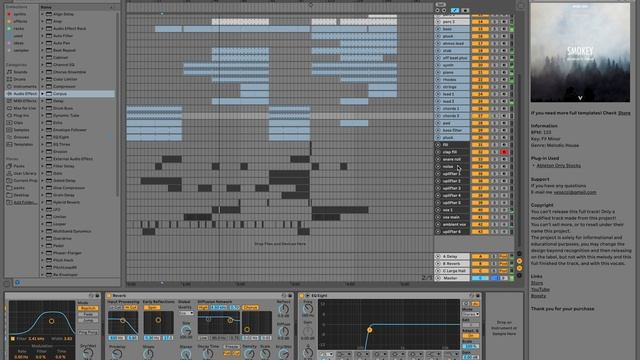
Task: Click the EQ Eight unfold triangle icon
Action: click(x=307, y=296)
